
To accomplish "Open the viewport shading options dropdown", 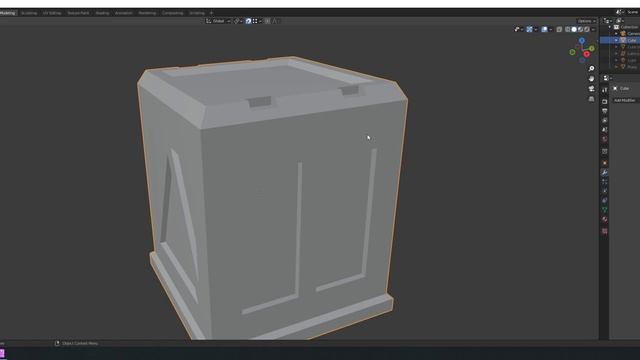I will [593, 29].
